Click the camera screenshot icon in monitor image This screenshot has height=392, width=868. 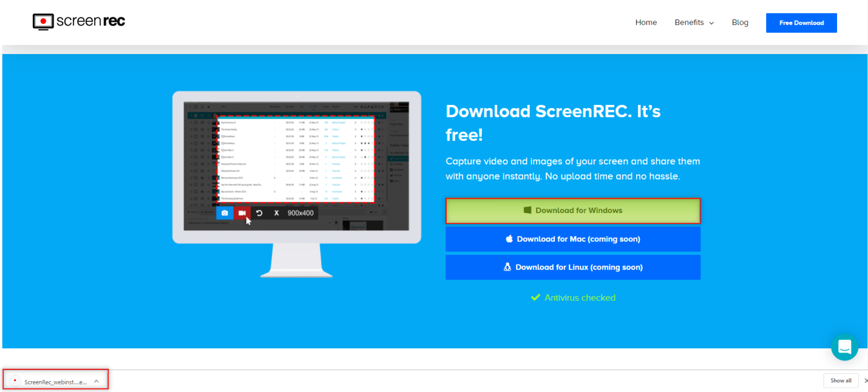click(225, 213)
